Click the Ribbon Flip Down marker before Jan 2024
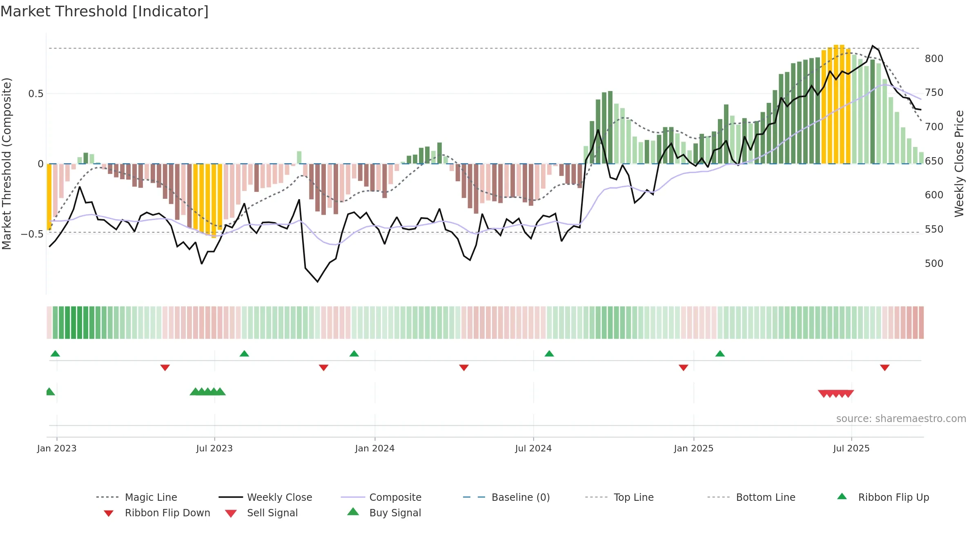The width and height of the screenshot is (980, 551). (x=323, y=368)
